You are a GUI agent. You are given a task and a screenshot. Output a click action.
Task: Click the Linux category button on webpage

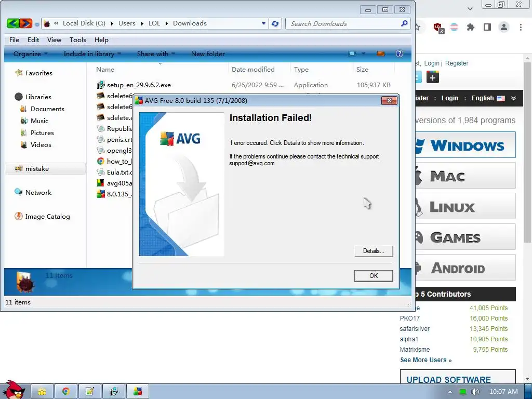tap(465, 206)
